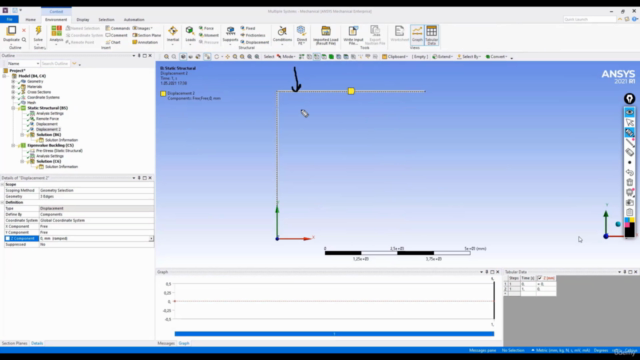Open the Clipboard dropdown
Image resolution: width=640 pixels, height=360 pixels.
point(395,57)
